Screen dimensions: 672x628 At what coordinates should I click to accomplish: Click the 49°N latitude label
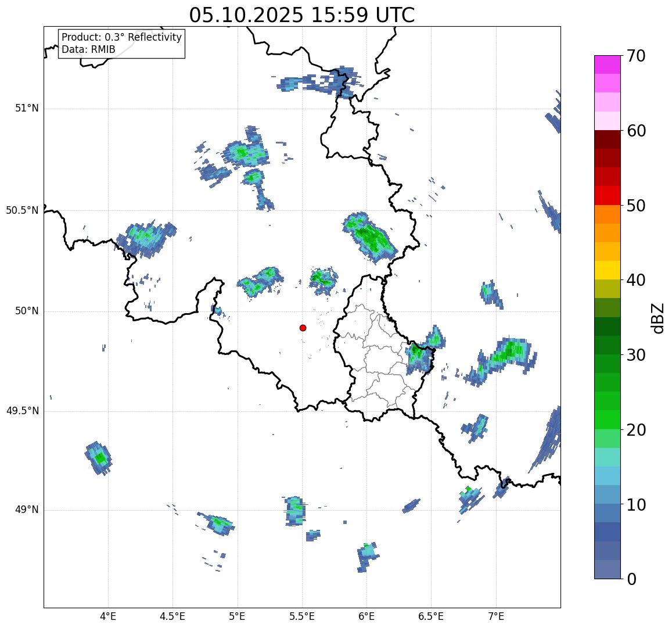coord(27,509)
